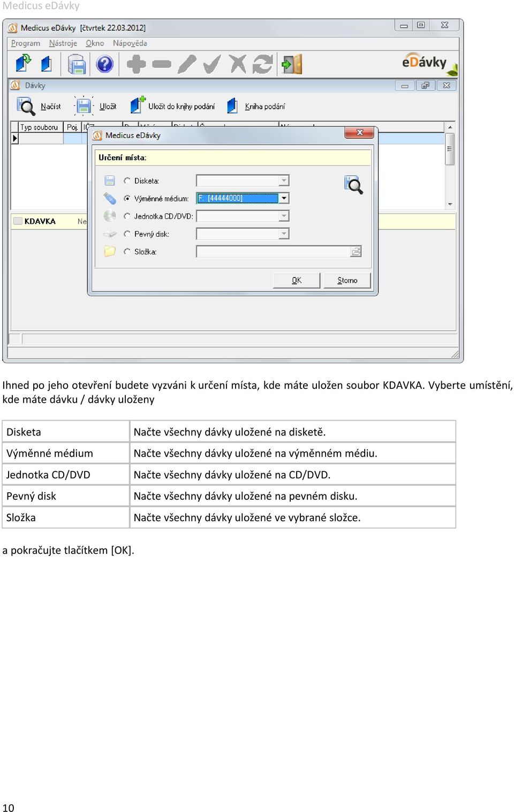Viewport: 514px width, 812px height.
Task: Click the Kniha podání label
Action: tap(265, 107)
